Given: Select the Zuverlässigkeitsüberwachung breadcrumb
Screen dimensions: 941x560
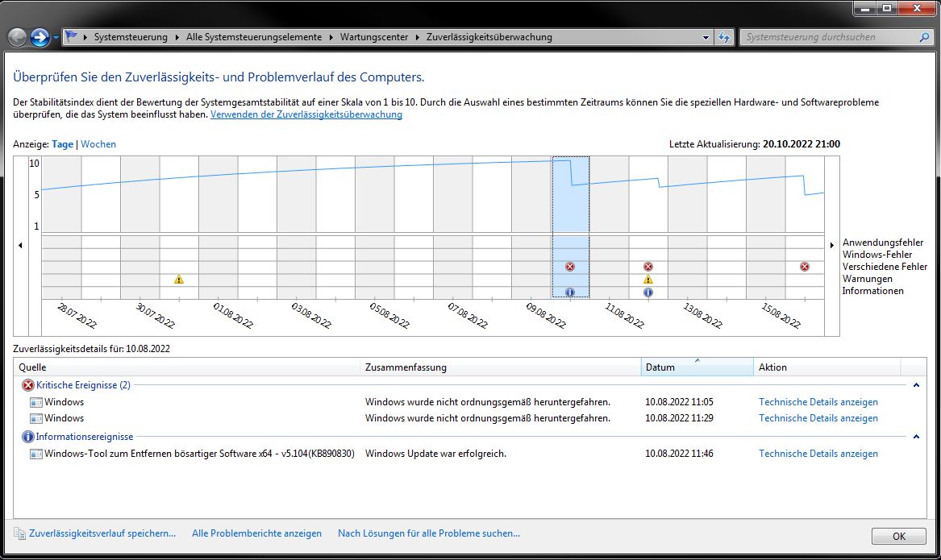Looking at the screenshot, I should [489, 37].
